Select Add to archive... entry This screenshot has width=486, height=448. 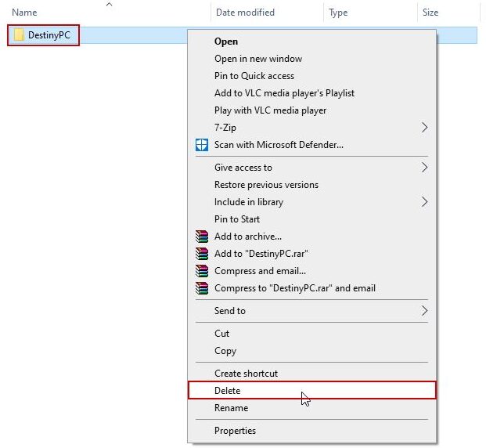311,237
